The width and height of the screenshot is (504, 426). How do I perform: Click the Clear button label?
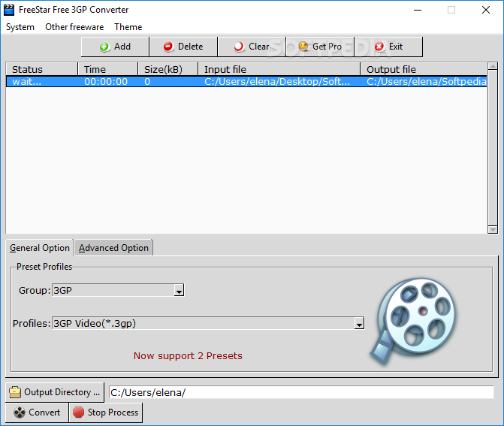coord(258,47)
